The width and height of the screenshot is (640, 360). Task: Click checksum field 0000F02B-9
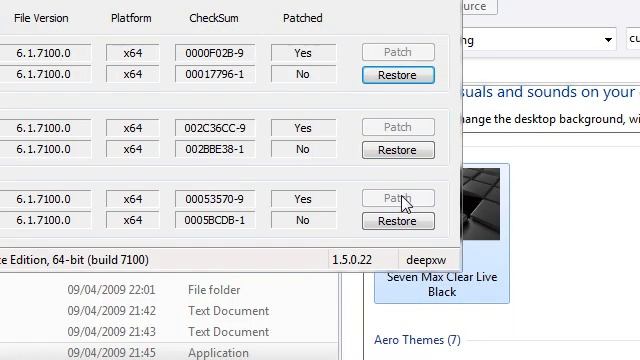pyautogui.click(x=215, y=53)
